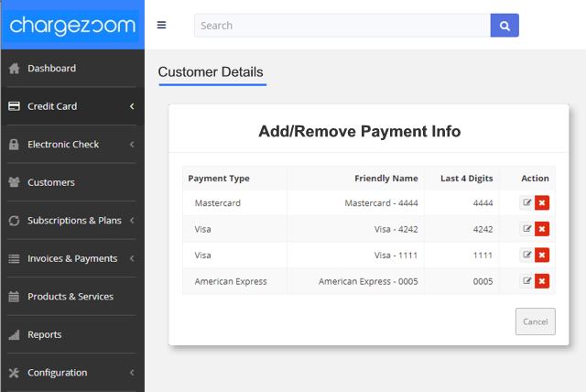Click into the Search field

point(342,26)
